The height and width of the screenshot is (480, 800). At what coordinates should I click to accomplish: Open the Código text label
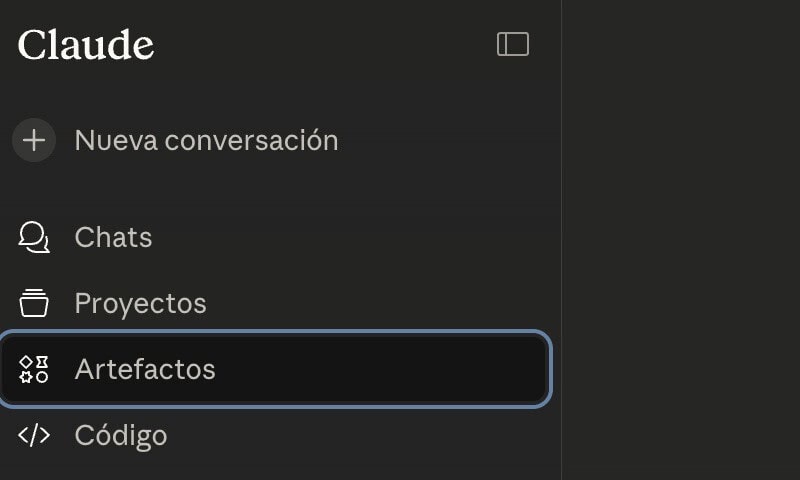[121, 435]
